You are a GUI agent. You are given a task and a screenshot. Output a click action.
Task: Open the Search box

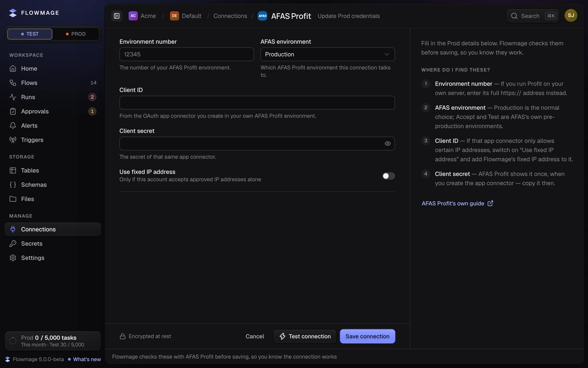[x=533, y=16]
